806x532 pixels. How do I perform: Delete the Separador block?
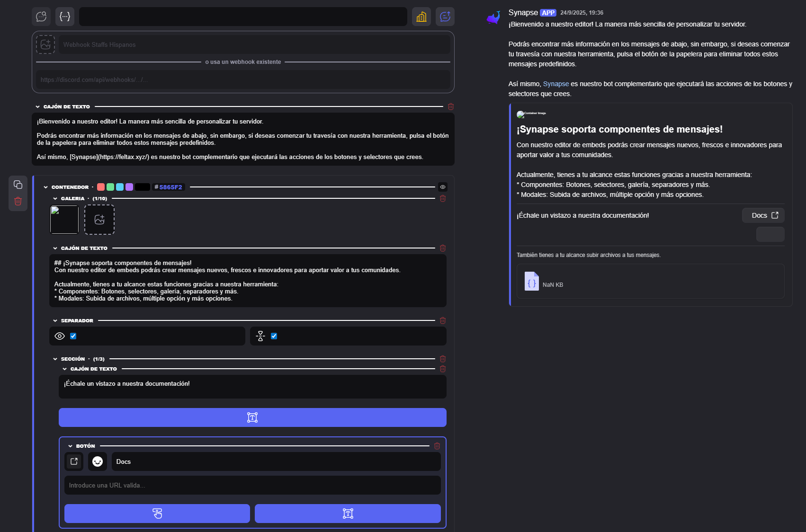443,320
